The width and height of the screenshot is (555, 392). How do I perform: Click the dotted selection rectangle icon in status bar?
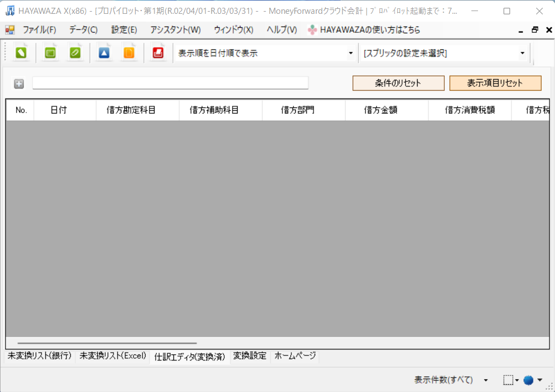(508, 380)
